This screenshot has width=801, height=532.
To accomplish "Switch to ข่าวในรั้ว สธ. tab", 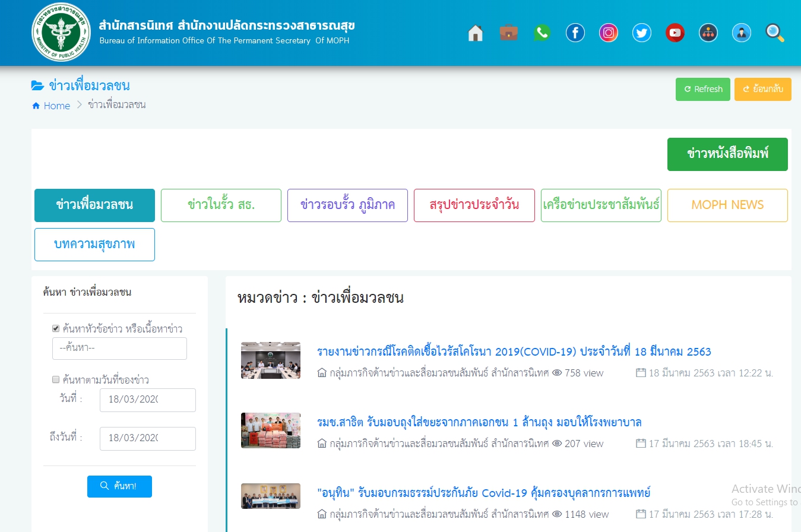I will 221,205.
